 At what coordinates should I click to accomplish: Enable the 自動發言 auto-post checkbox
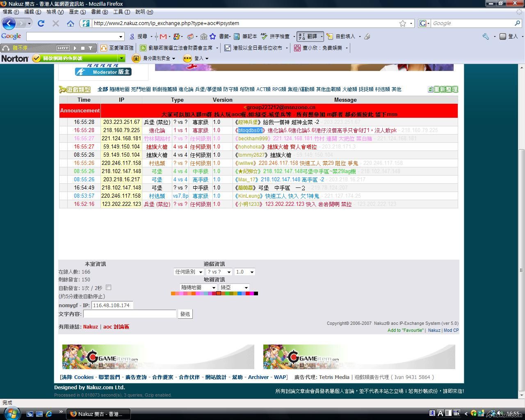(x=109, y=288)
